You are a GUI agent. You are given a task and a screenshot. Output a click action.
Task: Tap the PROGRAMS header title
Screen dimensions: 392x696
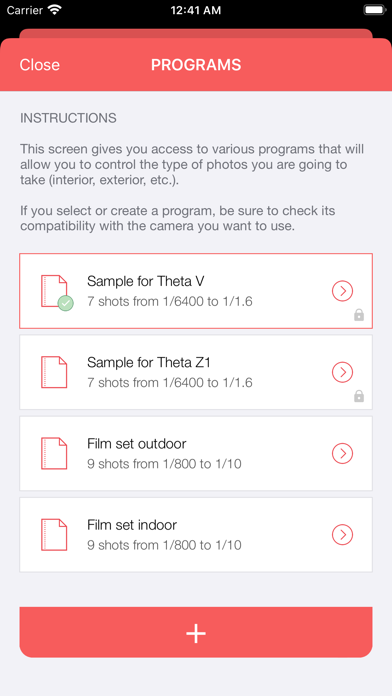196,65
